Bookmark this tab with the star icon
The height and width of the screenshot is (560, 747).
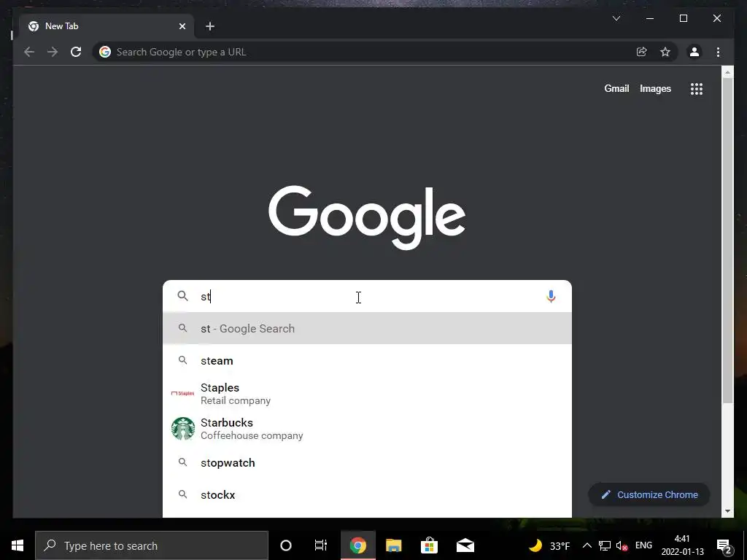point(665,52)
